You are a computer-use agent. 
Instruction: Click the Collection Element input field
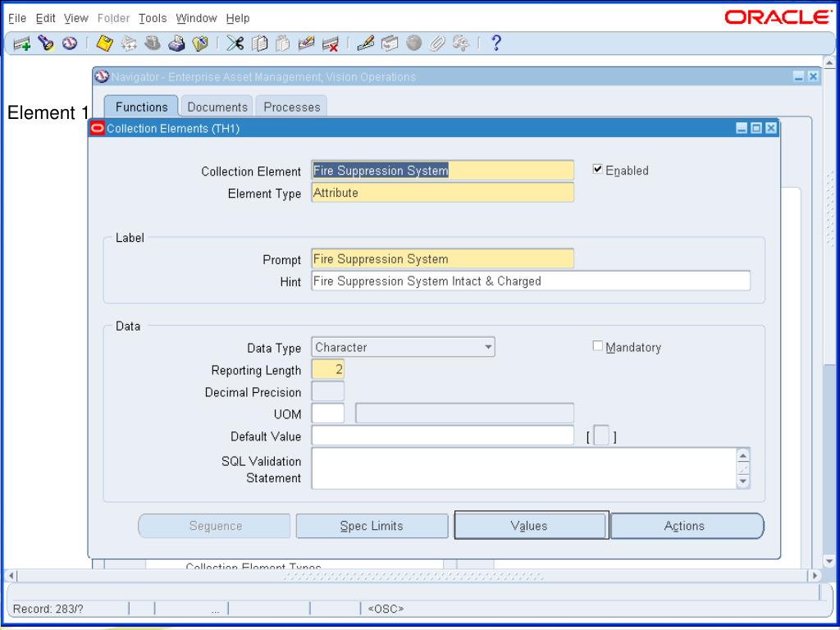pos(442,171)
